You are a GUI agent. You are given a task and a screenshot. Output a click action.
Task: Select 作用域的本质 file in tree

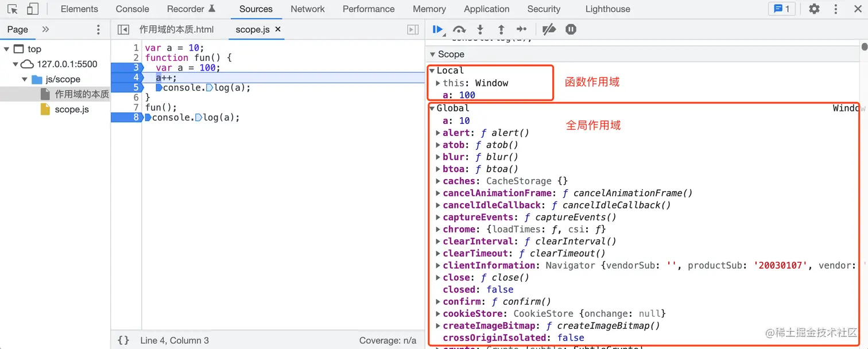pyautogui.click(x=82, y=94)
